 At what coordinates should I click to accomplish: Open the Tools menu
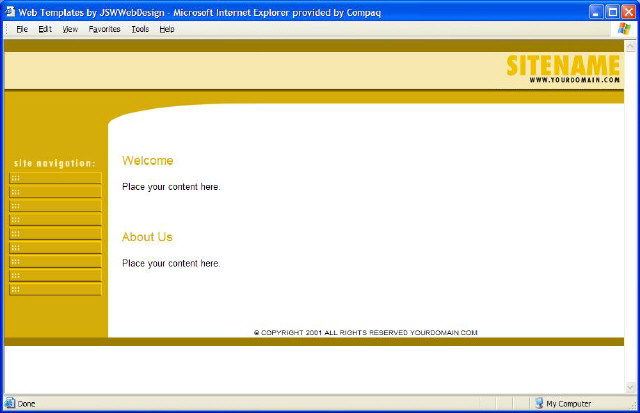(140, 29)
